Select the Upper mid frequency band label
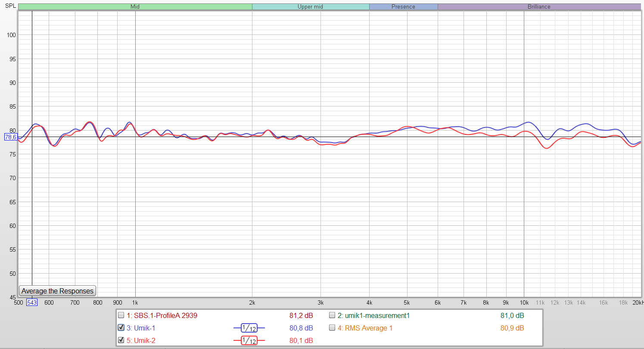This screenshot has width=644, height=349. coord(311,6)
